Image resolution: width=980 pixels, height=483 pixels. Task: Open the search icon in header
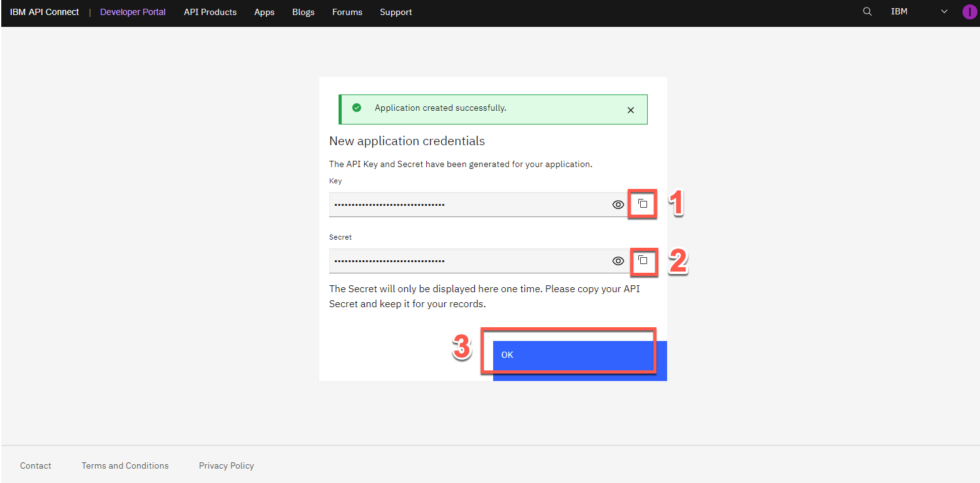[867, 12]
